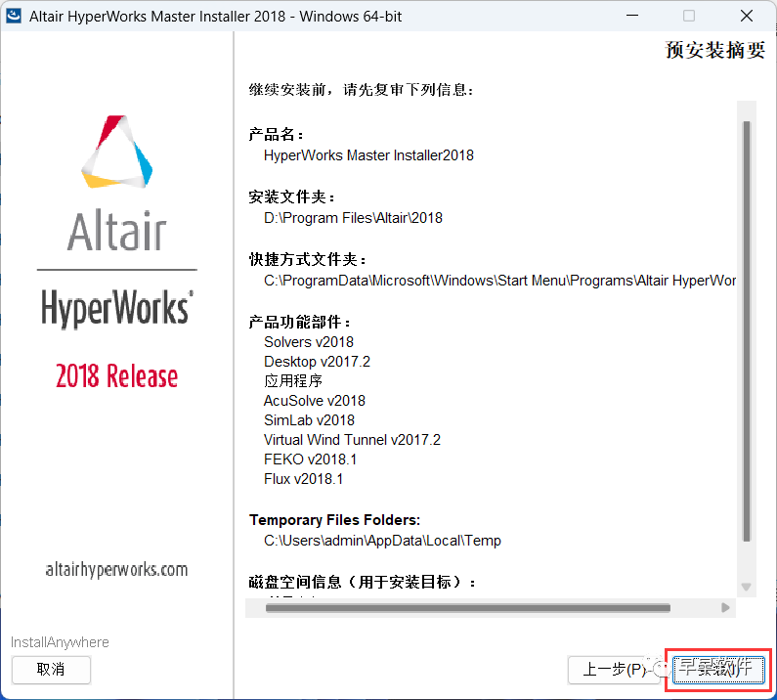Click the '磁盘空间信息' heading

(362, 582)
